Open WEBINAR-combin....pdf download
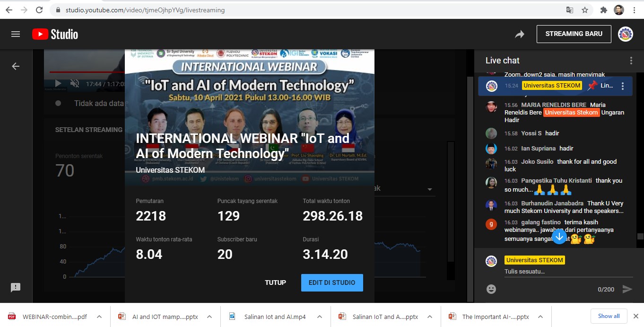This screenshot has height=327, width=644. [49, 317]
